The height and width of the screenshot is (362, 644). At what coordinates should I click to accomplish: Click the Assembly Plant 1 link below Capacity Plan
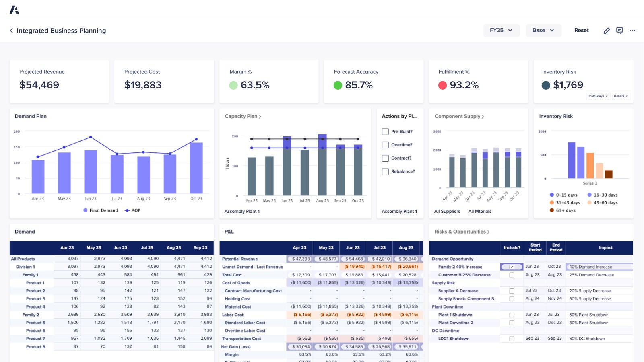(242, 211)
